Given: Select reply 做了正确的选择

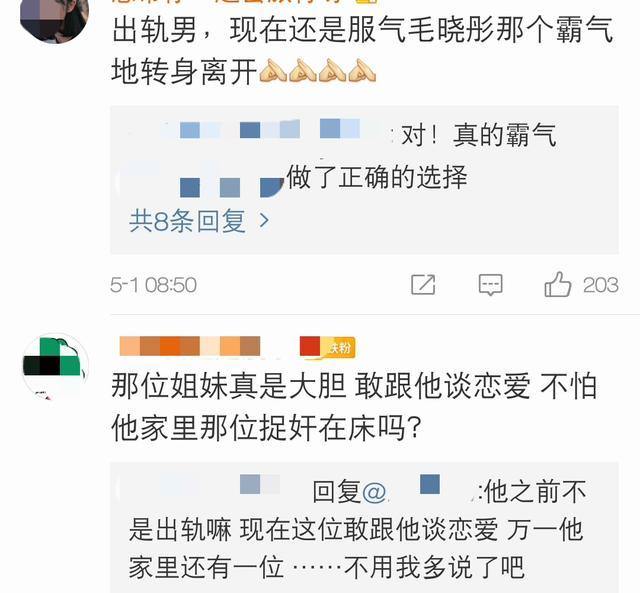Looking at the screenshot, I should point(377,177).
